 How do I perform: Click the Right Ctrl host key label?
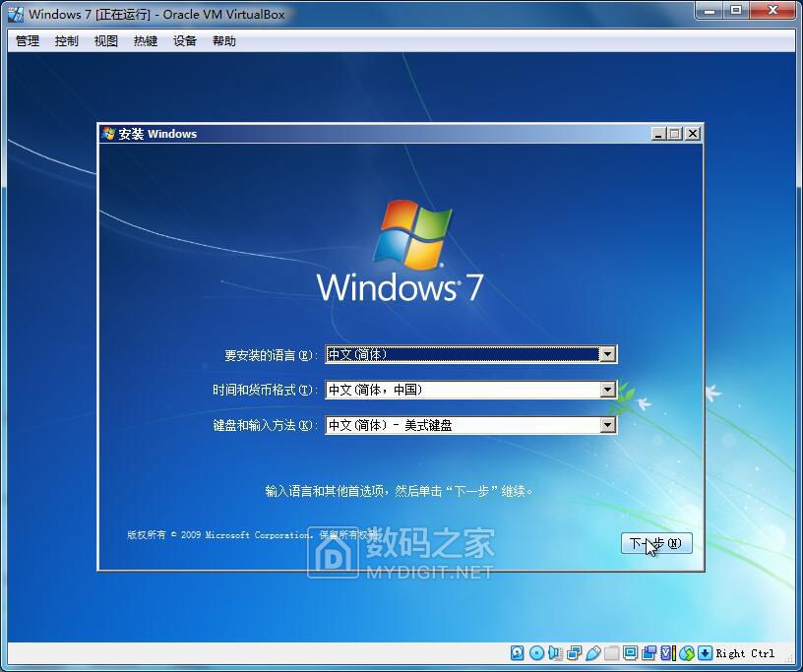click(x=745, y=653)
